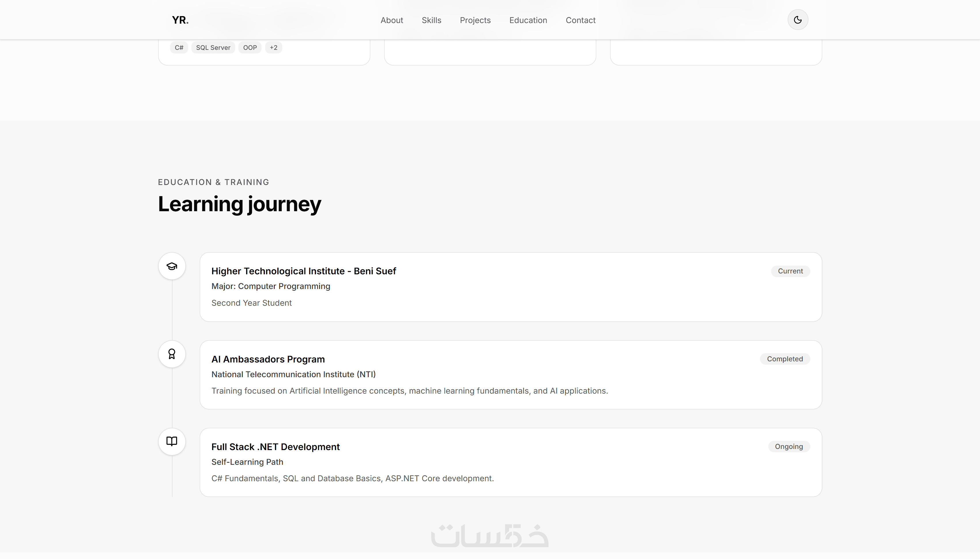Open the Contact nav link
980x559 pixels.
580,20
